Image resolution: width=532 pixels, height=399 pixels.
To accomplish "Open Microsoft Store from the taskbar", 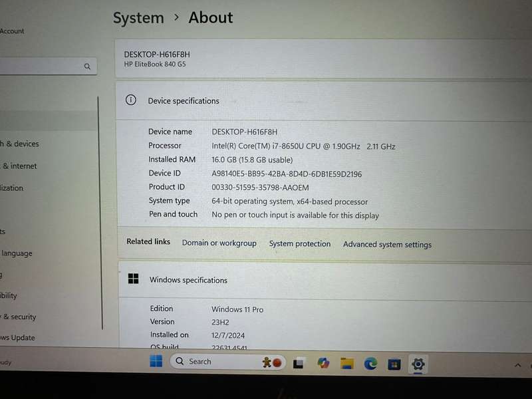I will pos(394,364).
